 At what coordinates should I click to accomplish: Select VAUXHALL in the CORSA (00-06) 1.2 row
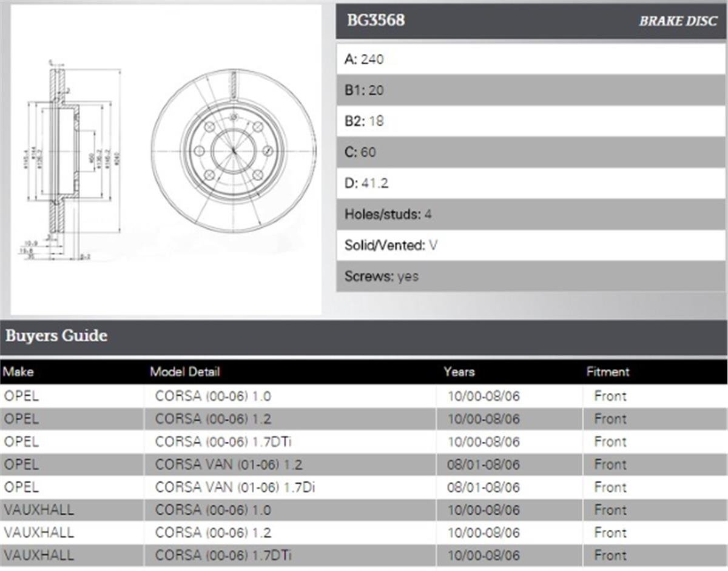(39, 533)
